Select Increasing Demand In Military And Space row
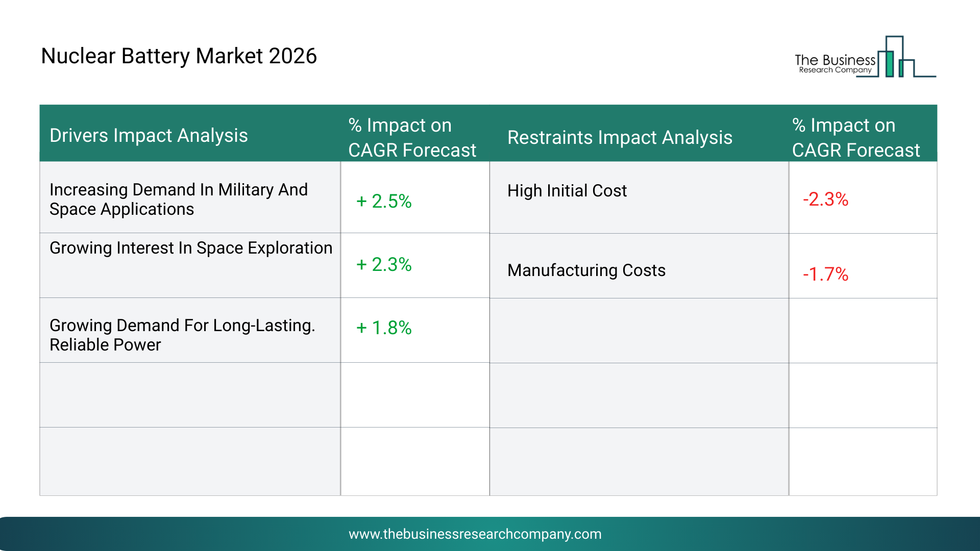Image resolution: width=980 pixels, height=551 pixels. coord(179,199)
